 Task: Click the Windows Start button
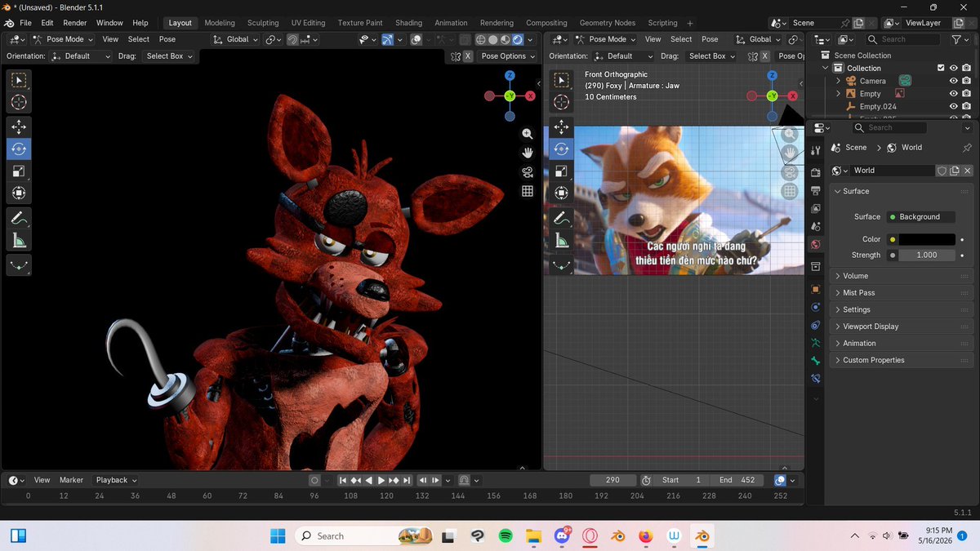[x=278, y=536]
